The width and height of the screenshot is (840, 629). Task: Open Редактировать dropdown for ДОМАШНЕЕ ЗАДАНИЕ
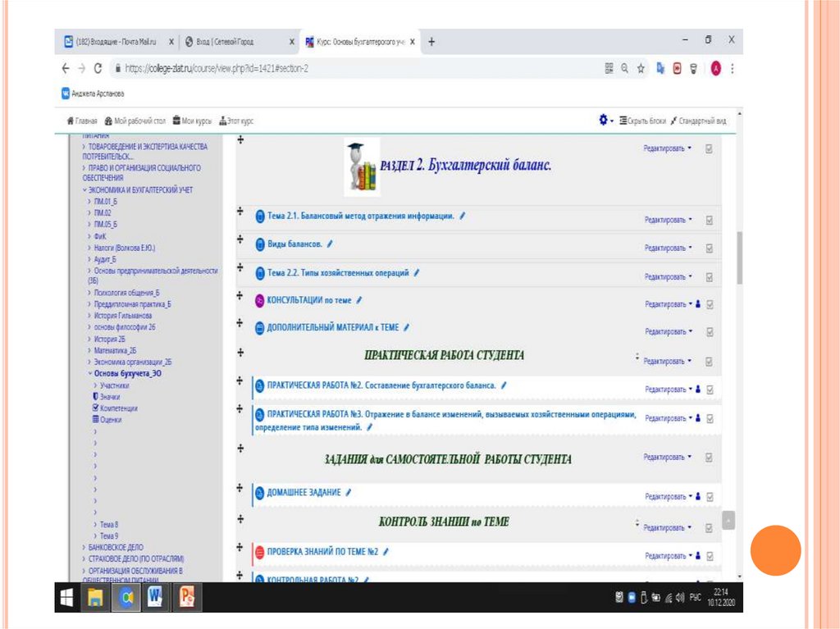669,497
